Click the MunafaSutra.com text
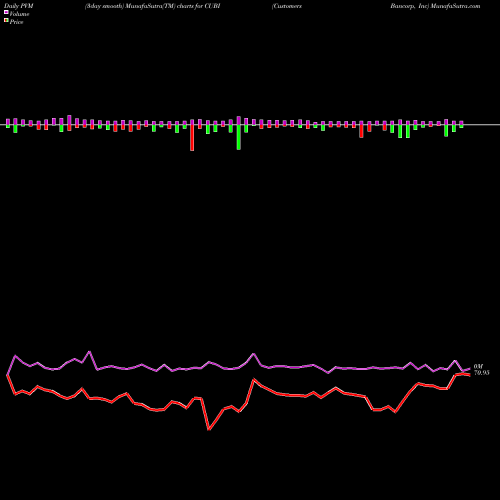This screenshot has height=500, width=500. tap(455, 6)
